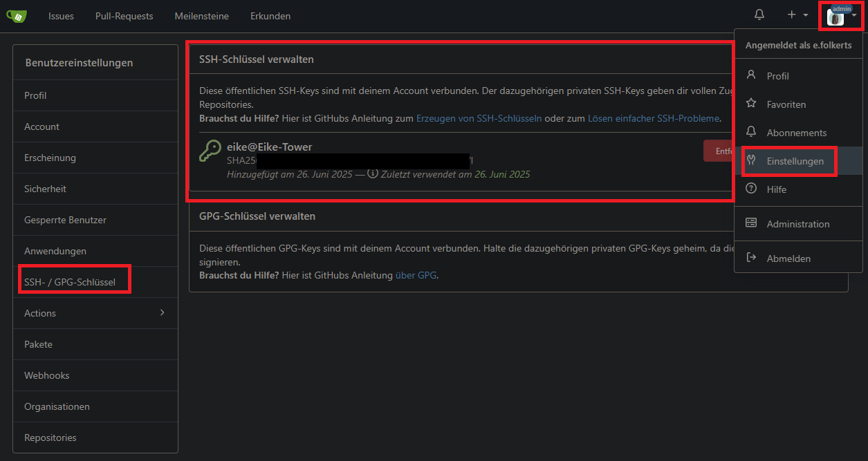Open SSH- / GPG-Schlüssel settings page
The image size is (868, 461).
pyautogui.click(x=70, y=282)
